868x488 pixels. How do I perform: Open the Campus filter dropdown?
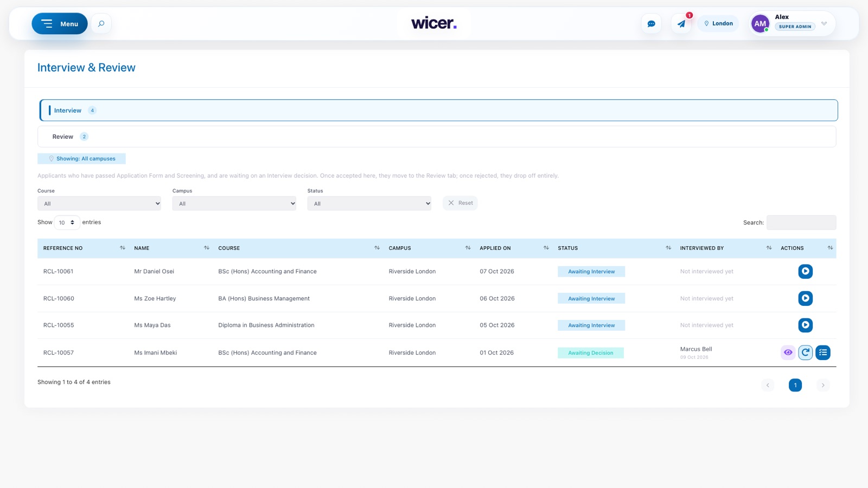pyautogui.click(x=234, y=204)
